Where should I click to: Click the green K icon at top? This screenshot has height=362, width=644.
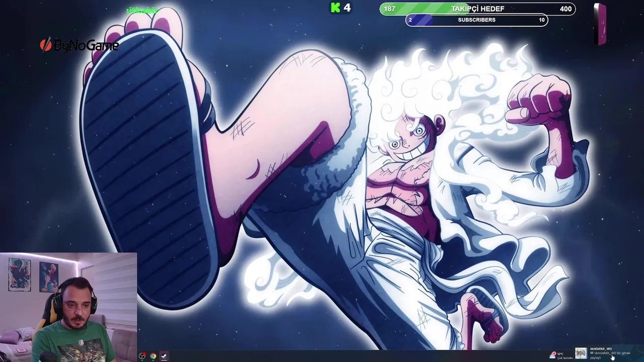(336, 8)
